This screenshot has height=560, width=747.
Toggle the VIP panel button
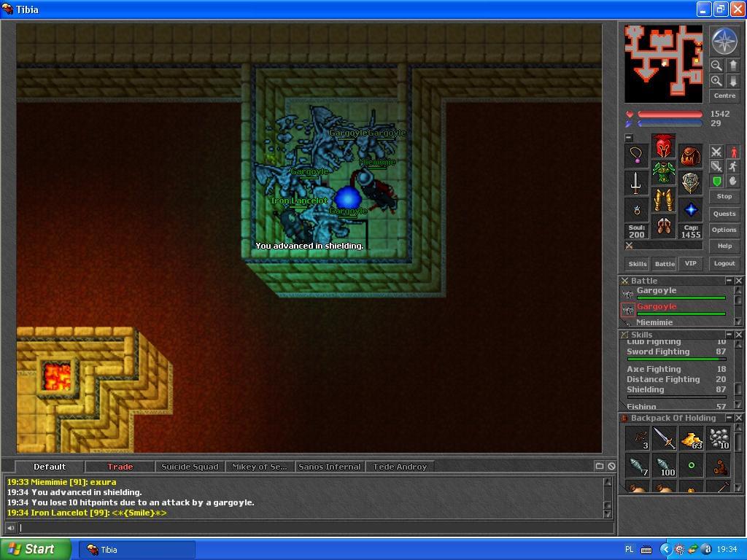tap(690, 263)
